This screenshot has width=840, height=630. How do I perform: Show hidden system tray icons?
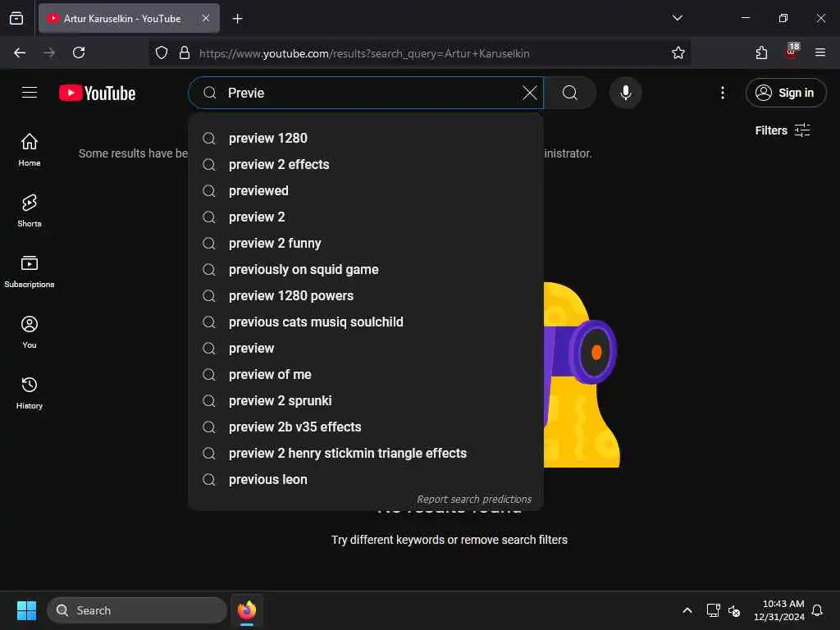(687, 610)
